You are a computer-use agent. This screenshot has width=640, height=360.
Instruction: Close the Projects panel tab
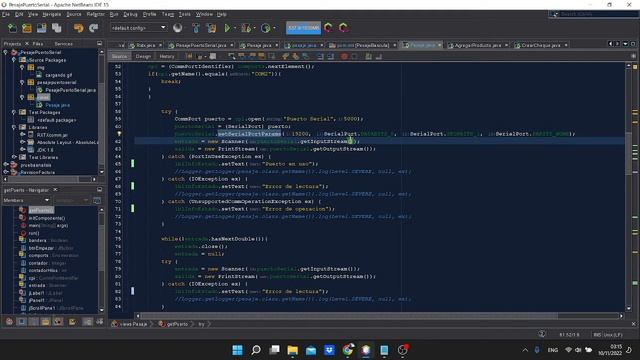pos(27,43)
